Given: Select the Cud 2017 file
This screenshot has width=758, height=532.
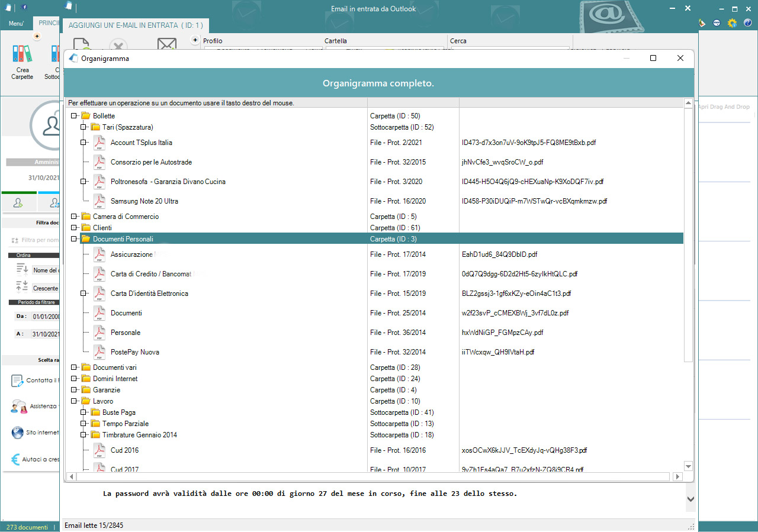Looking at the screenshot, I should click(x=125, y=469).
